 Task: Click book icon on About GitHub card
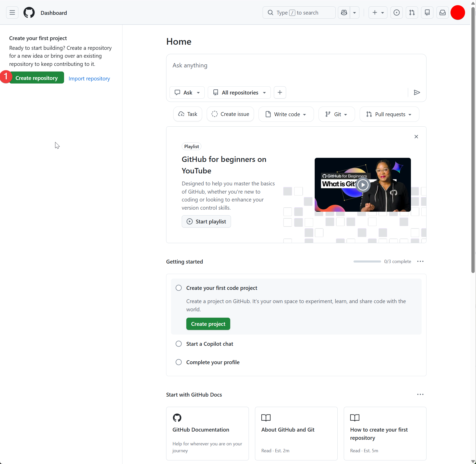(x=266, y=418)
